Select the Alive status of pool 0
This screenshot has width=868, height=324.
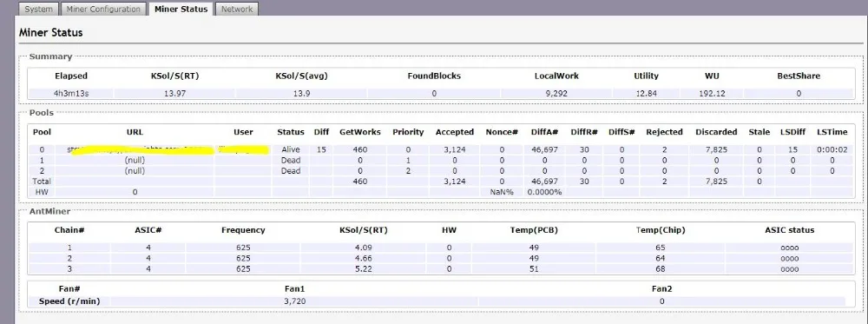[x=291, y=149]
